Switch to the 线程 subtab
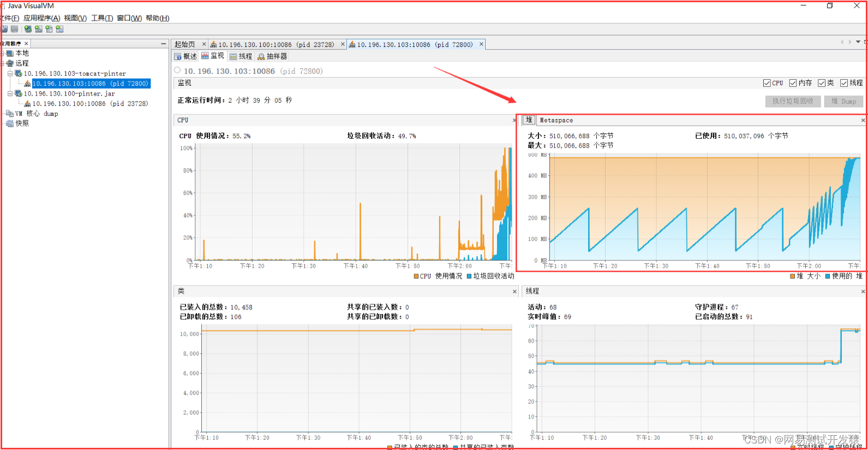This screenshot has width=868, height=450. click(x=241, y=56)
